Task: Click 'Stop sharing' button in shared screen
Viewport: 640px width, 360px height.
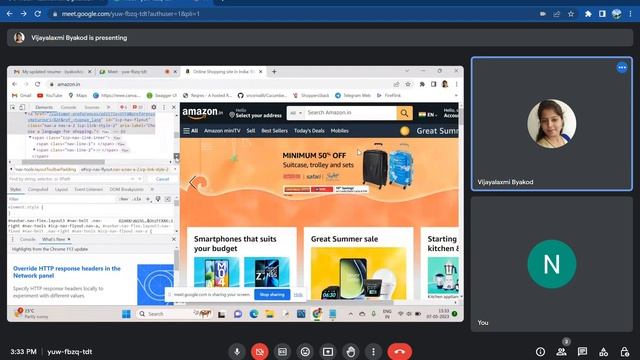Action: tap(272, 295)
